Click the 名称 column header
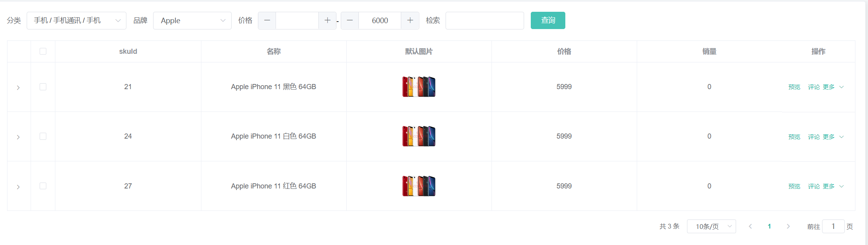This screenshot has width=868, height=245. tap(274, 51)
